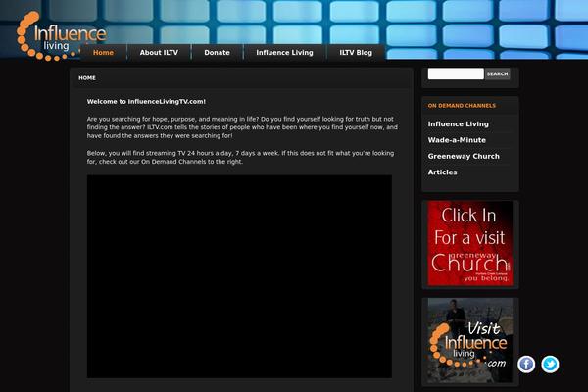The image size is (588, 392).
Task: Select the Home navigation tab
Action: pyautogui.click(x=103, y=53)
